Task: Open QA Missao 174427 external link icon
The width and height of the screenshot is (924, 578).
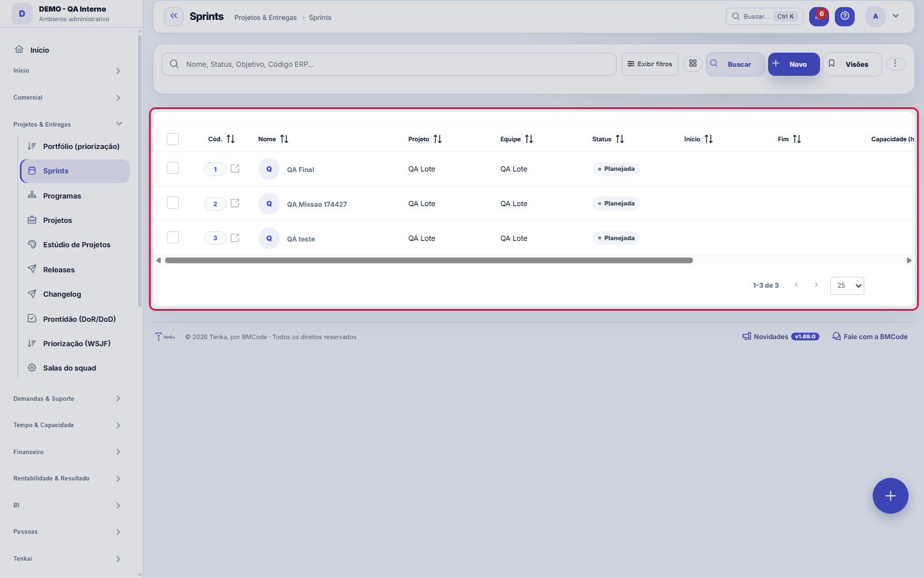Action: click(235, 203)
